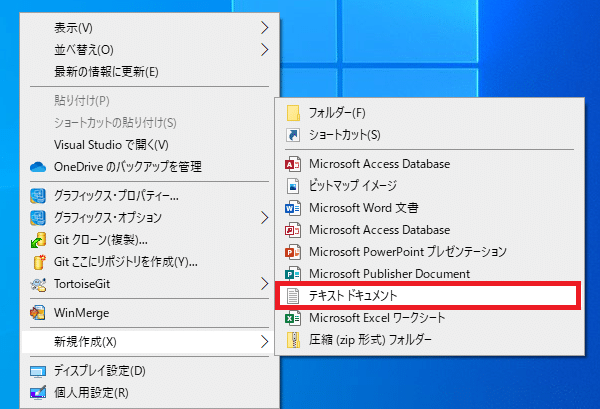Image resolution: width=600 pixels, height=409 pixels.
Task: Click the Personalize settings icon
Action: pyautogui.click(x=38, y=393)
